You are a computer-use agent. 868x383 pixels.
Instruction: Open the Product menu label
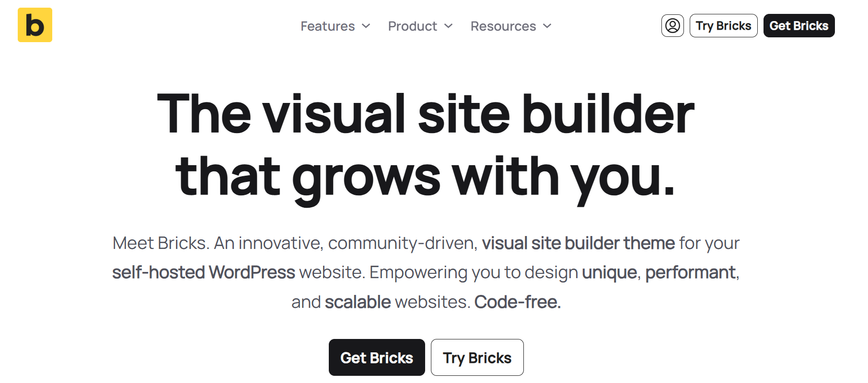click(x=412, y=26)
